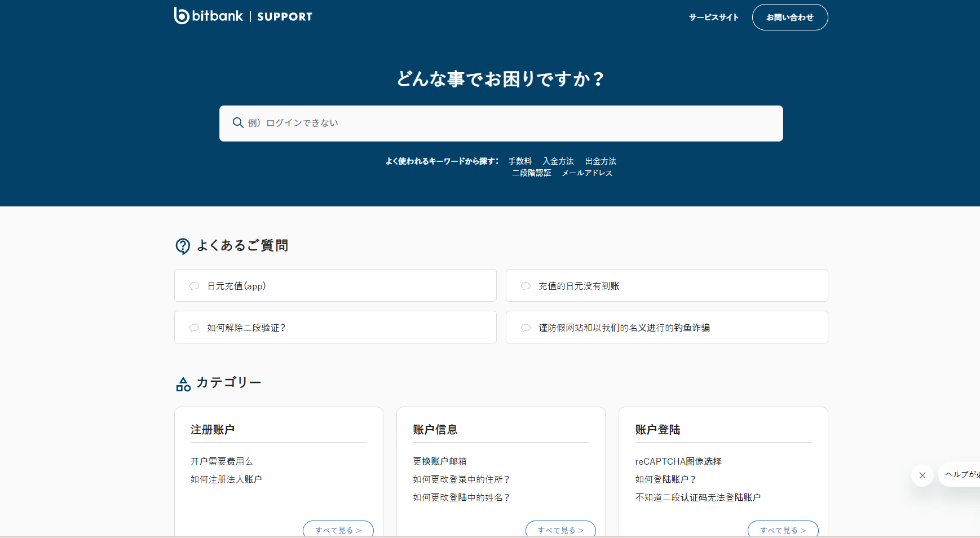The height and width of the screenshot is (538, 980).
Task: Click the speech bubble icon beside 谨防假网站 FAQ
Action: [526, 327]
